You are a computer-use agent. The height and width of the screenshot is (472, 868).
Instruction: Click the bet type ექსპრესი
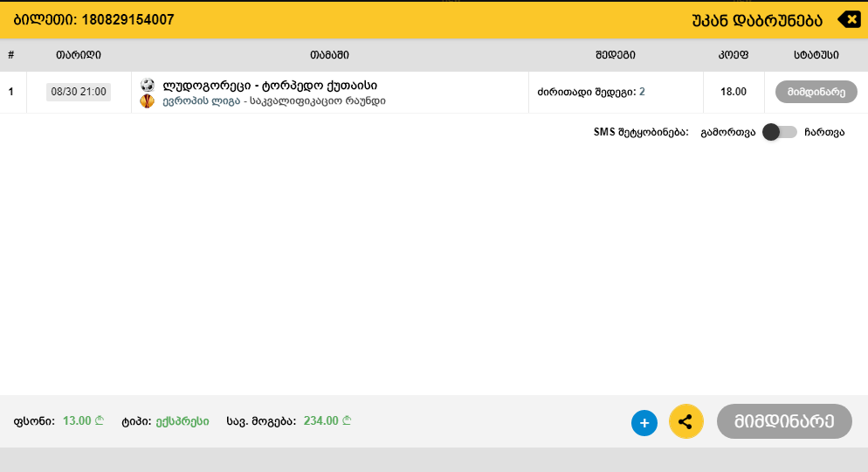click(x=183, y=421)
